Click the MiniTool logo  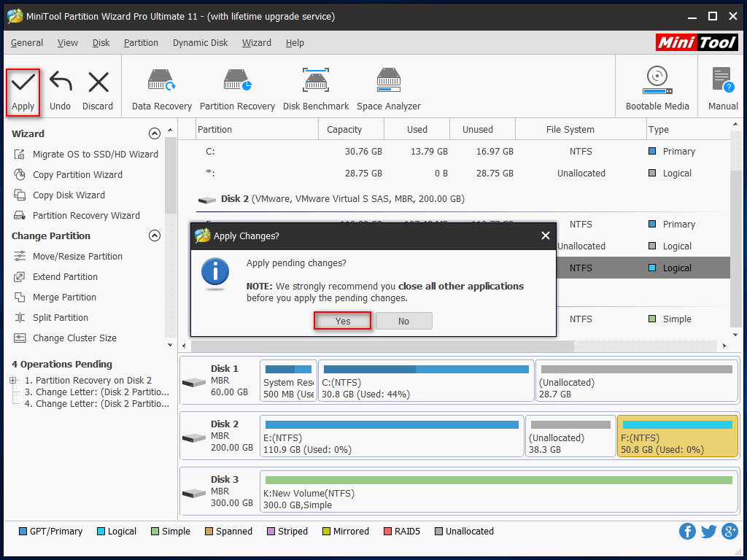pyautogui.click(x=697, y=43)
